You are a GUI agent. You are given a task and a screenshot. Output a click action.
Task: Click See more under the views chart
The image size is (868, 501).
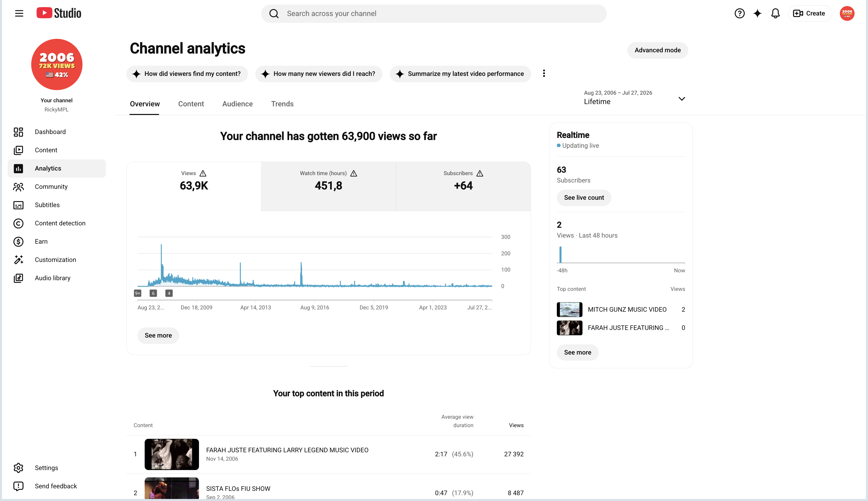[x=158, y=336]
